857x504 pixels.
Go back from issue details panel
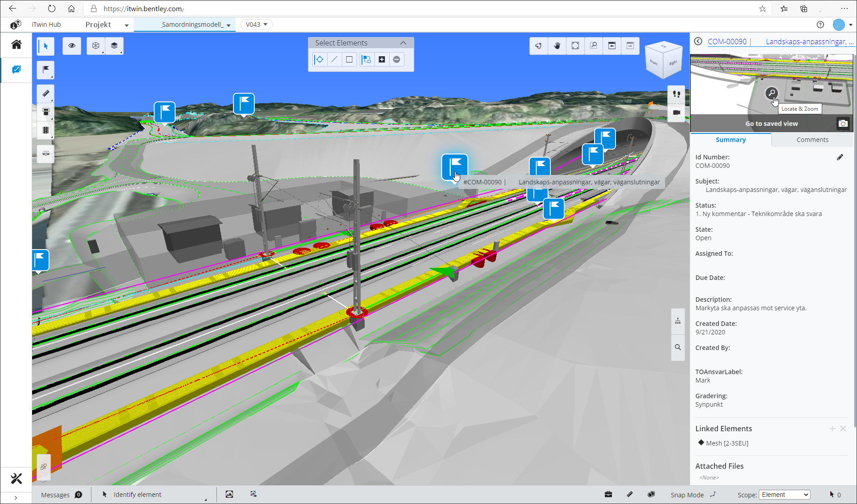pyautogui.click(x=698, y=41)
